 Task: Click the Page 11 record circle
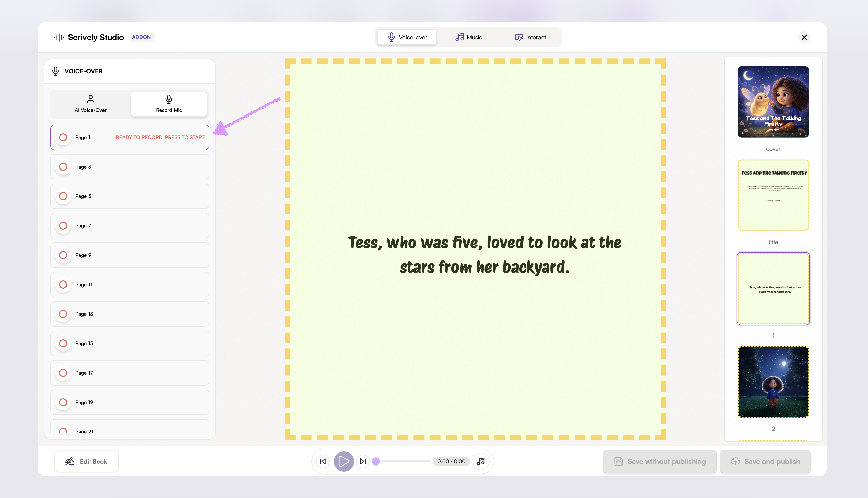[x=63, y=285]
